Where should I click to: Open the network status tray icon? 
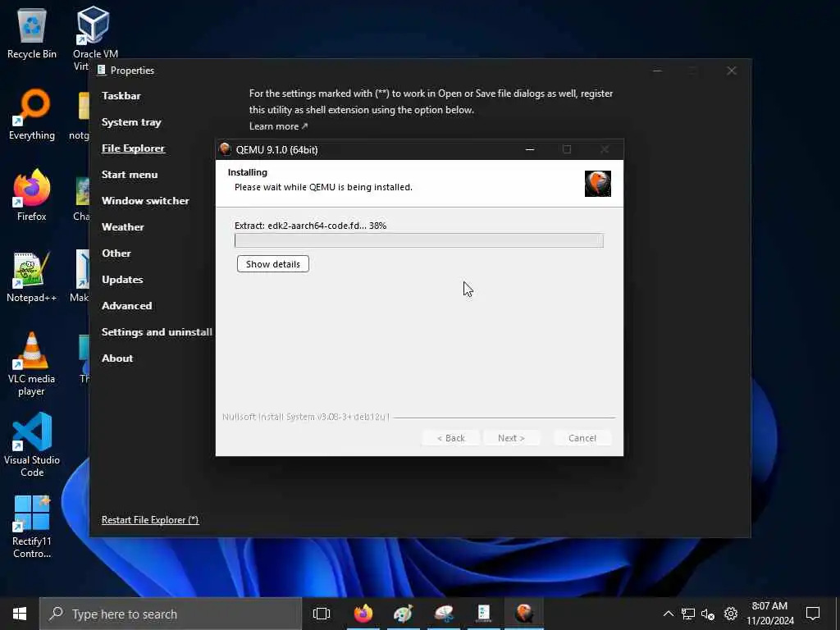(688, 614)
